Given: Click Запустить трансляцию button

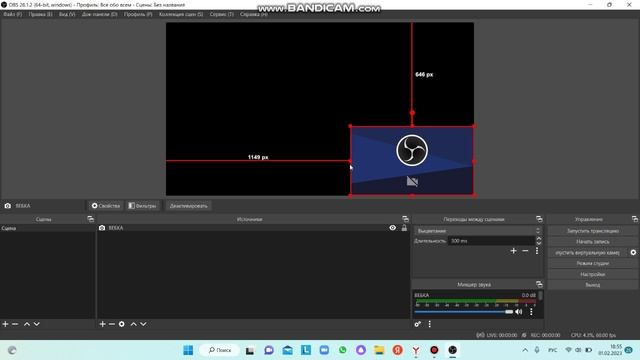Looking at the screenshot, I should pyautogui.click(x=593, y=231).
